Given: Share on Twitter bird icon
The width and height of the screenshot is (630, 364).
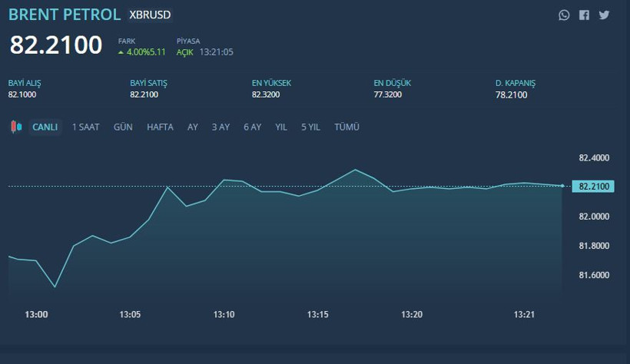Looking at the screenshot, I should click(x=604, y=15).
